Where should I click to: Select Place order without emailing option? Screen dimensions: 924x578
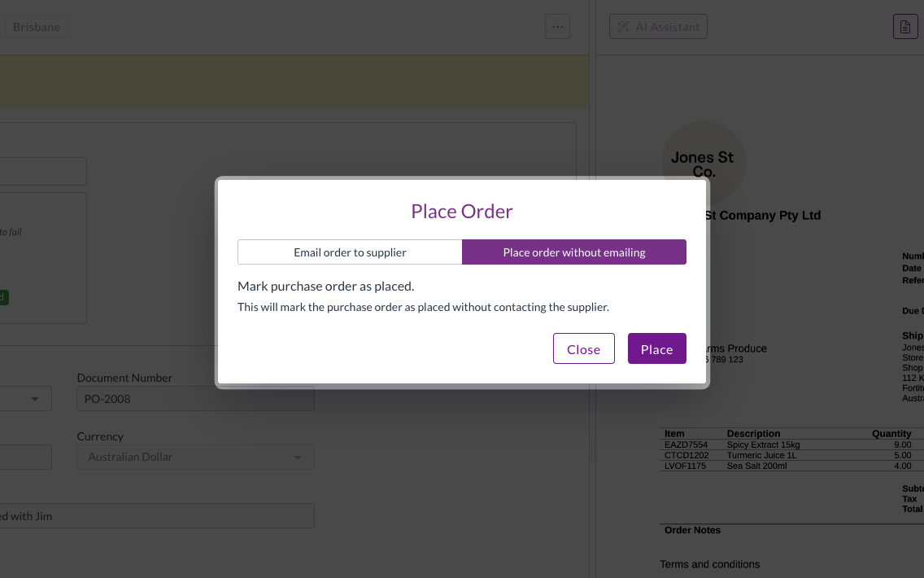574,252
